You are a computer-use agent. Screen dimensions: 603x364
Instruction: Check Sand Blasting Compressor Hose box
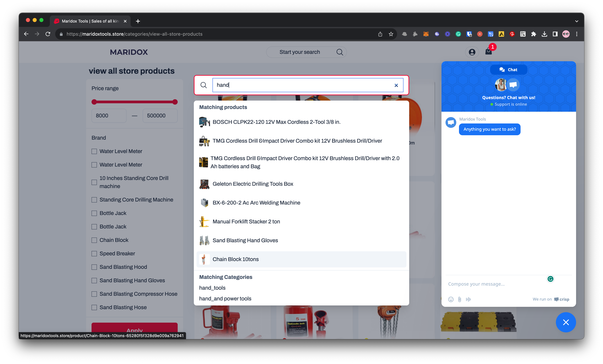click(x=94, y=294)
